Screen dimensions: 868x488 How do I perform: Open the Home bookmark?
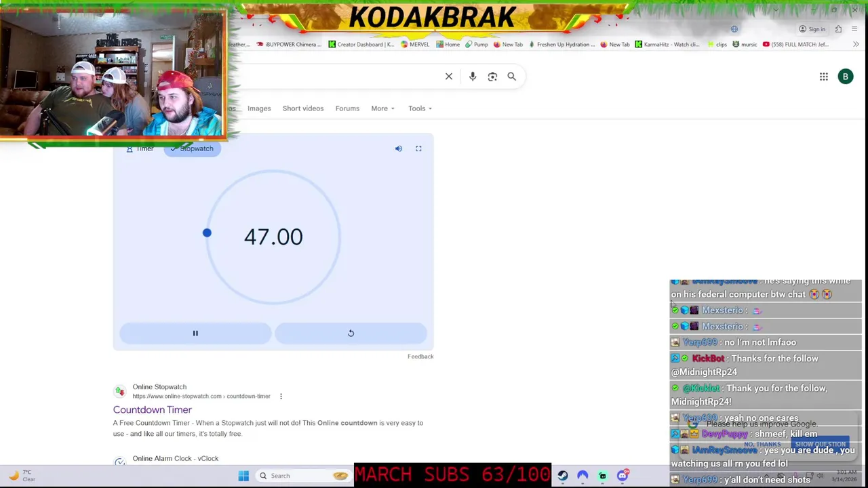point(448,45)
